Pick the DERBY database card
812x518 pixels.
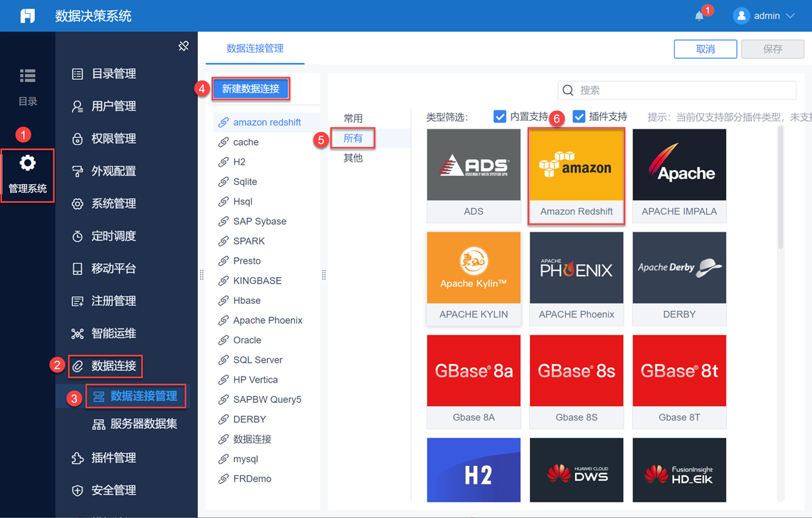pos(679,279)
